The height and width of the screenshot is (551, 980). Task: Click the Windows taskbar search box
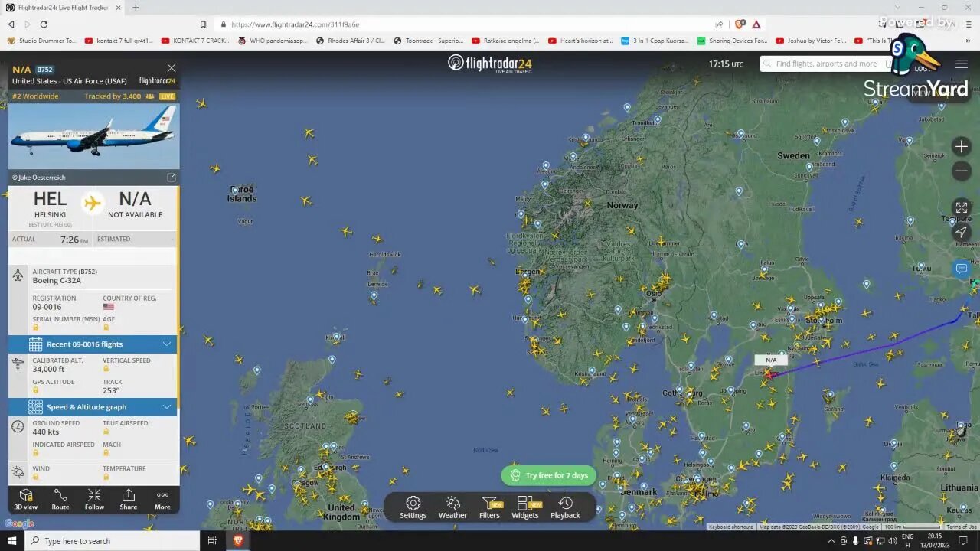pyautogui.click(x=112, y=541)
